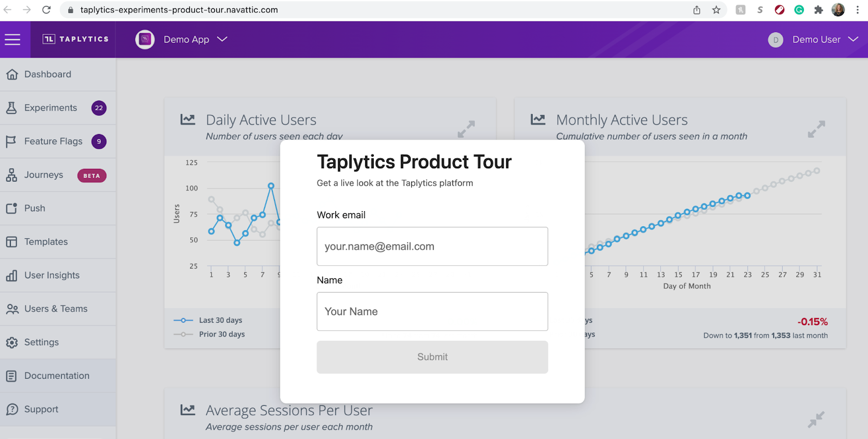The width and height of the screenshot is (868, 439).
Task: Click the browser forward arrow
Action: click(27, 10)
